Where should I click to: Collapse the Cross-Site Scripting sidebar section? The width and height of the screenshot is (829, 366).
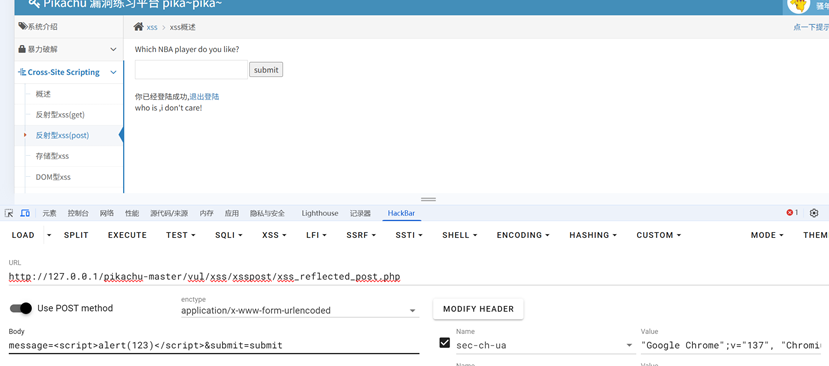[69, 72]
